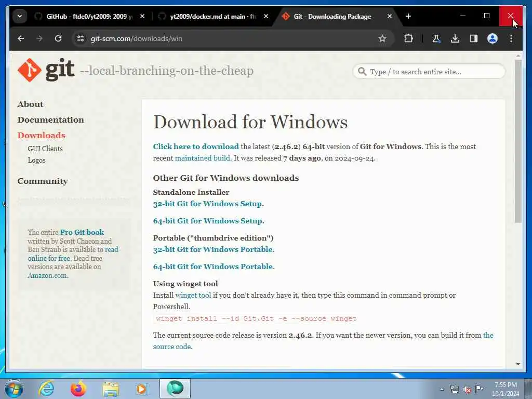Click the Git logo
Screen dimensions: 532x399
[46, 70]
